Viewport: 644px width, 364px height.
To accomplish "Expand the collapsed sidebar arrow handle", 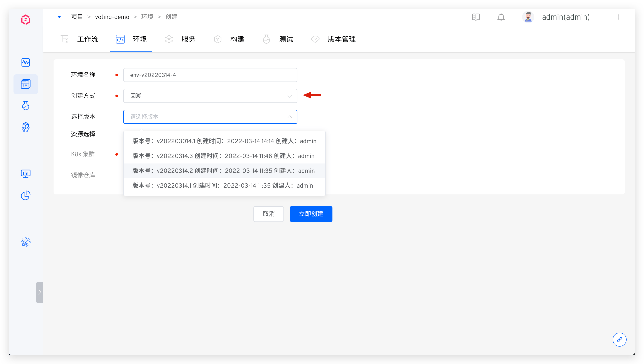I will coord(39,293).
